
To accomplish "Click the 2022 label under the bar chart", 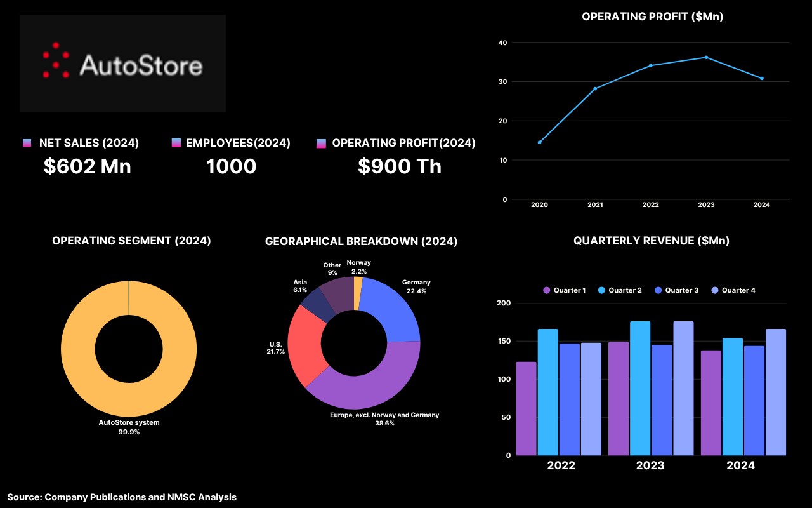I will [561, 465].
